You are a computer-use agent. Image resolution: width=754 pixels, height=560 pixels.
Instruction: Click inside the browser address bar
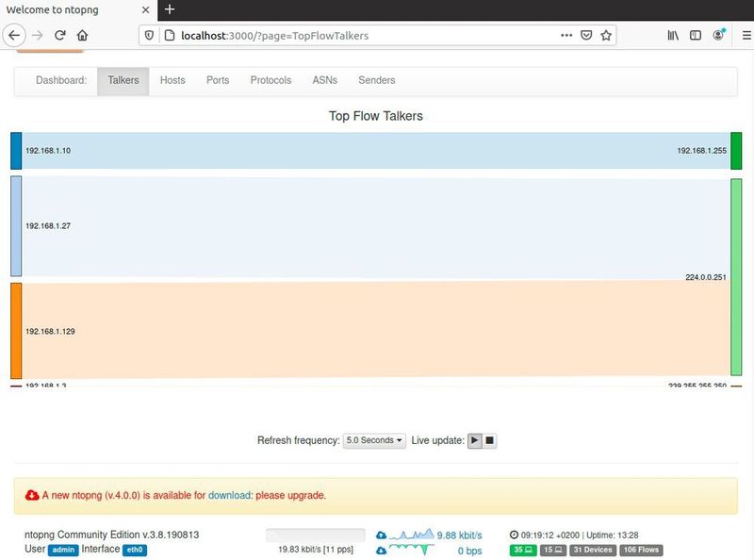(x=330, y=35)
